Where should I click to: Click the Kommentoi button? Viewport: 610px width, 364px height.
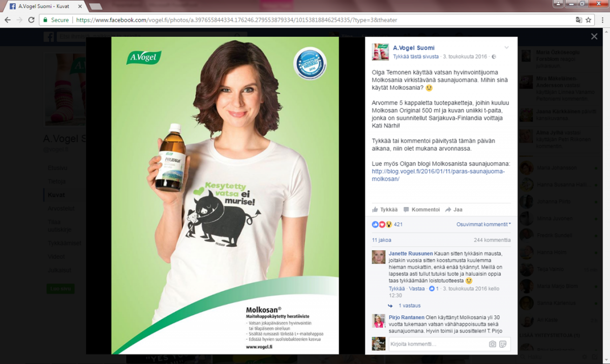click(x=421, y=209)
